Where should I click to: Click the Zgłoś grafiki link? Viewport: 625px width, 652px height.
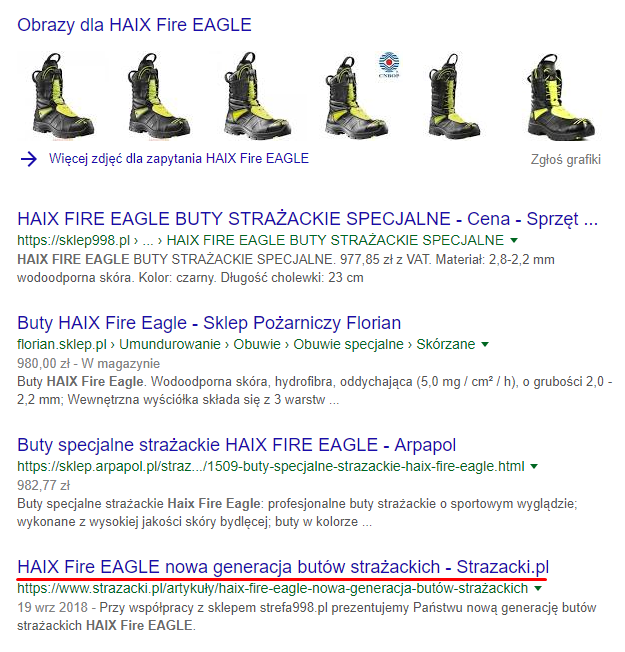pos(566,159)
